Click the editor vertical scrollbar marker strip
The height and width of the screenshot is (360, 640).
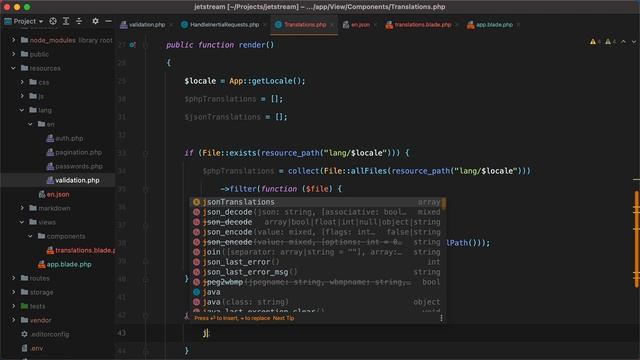click(x=636, y=239)
